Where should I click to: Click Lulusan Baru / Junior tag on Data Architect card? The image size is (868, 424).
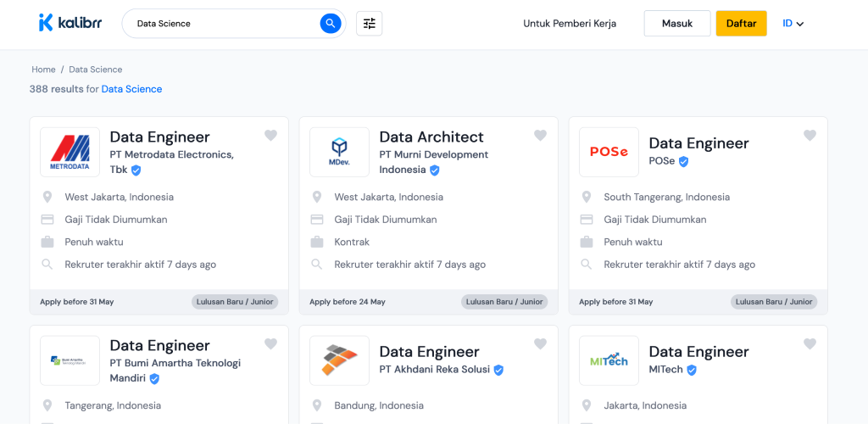click(504, 302)
